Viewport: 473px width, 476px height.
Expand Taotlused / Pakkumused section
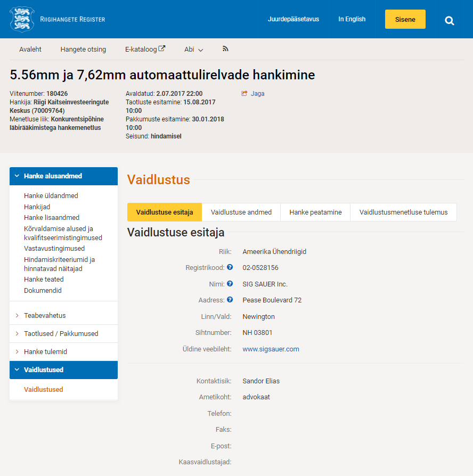[x=61, y=334]
